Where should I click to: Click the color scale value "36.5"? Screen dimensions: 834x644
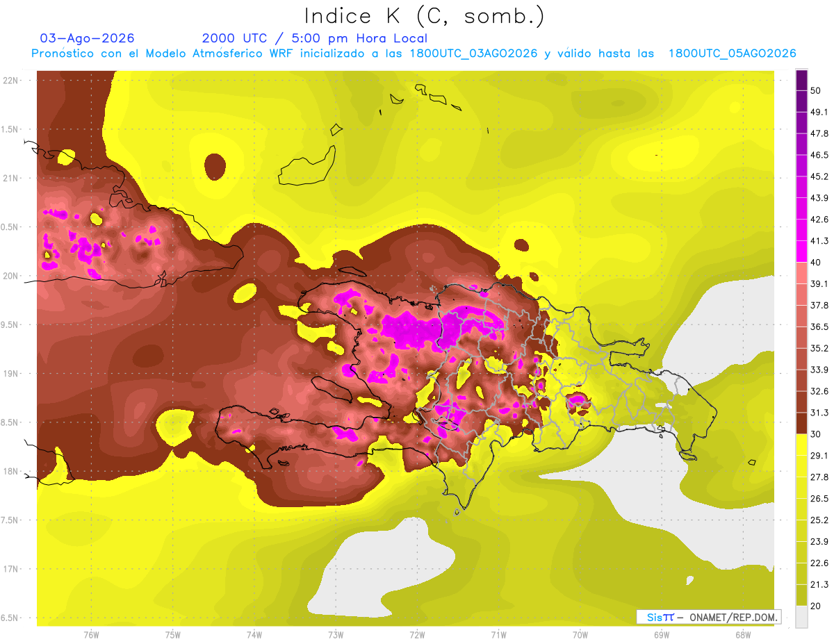coord(819,327)
